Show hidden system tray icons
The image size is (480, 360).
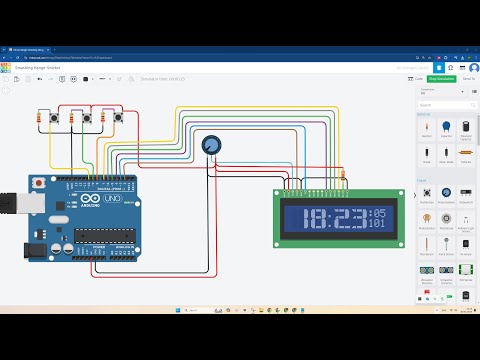point(437,310)
